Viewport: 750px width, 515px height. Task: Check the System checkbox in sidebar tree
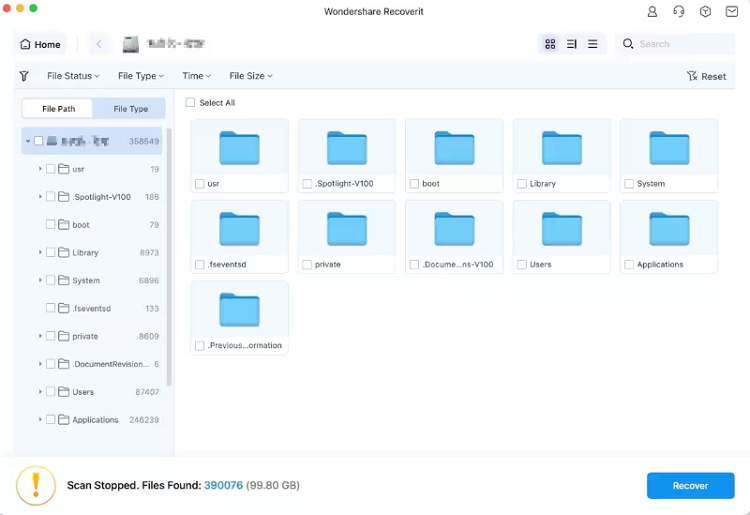[x=50, y=280]
